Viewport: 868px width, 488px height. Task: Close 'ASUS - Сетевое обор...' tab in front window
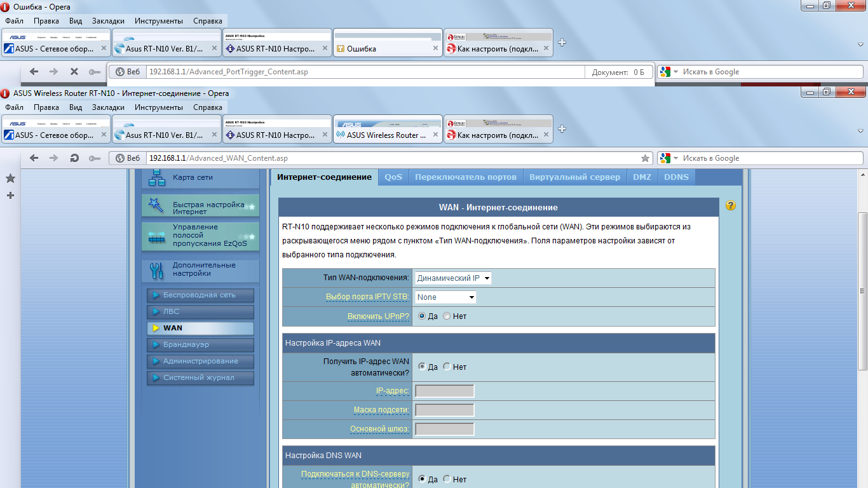[104, 135]
